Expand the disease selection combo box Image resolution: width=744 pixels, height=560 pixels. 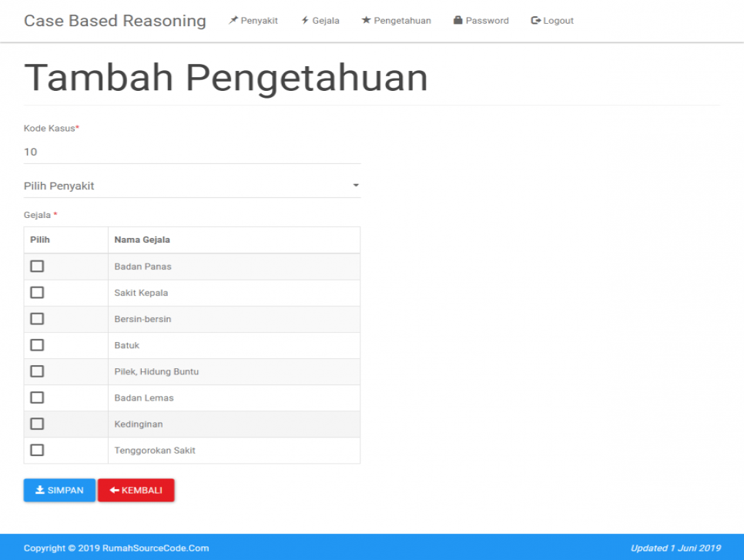[x=192, y=186]
